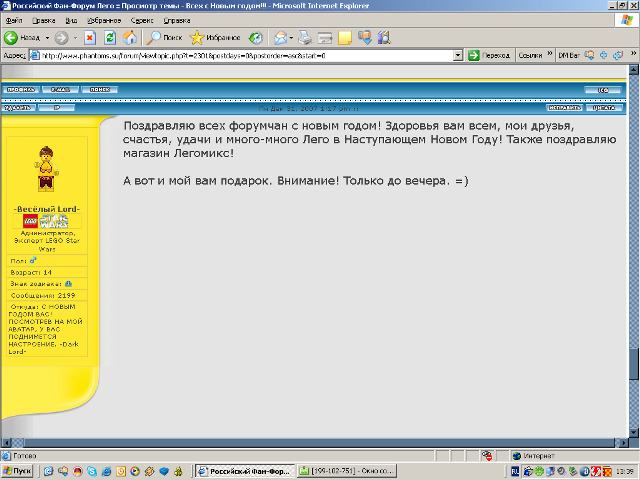640x480 pixels.
Task: Open the Пуск Start button
Action: pos(17,471)
